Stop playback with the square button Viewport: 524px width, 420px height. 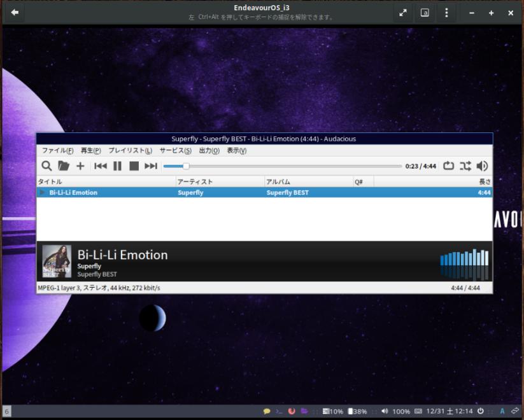coord(134,165)
